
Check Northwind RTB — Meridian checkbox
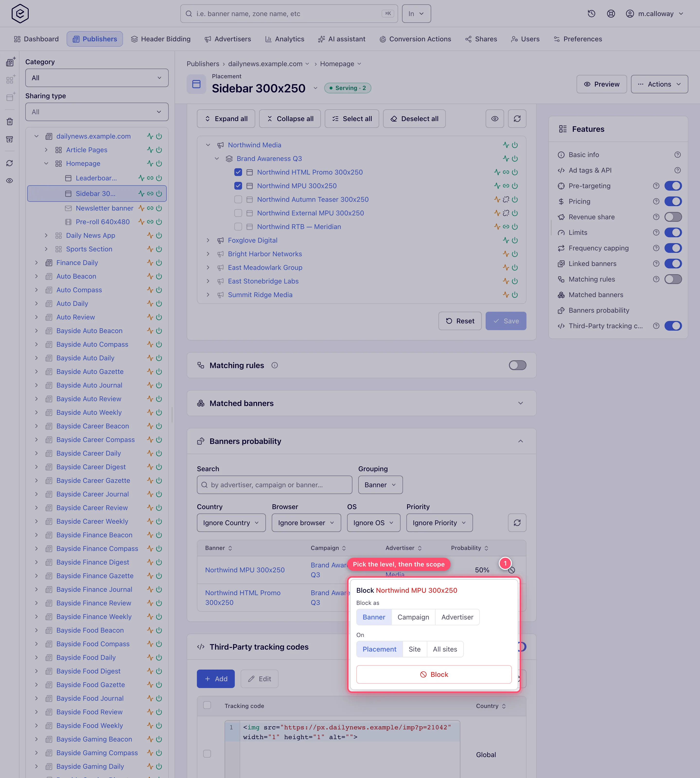(x=238, y=227)
